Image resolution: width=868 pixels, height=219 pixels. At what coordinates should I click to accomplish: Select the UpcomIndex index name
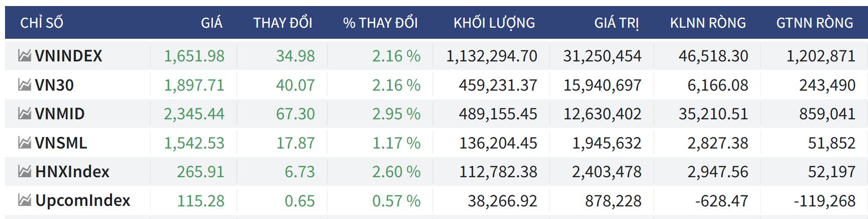click(83, 200)
